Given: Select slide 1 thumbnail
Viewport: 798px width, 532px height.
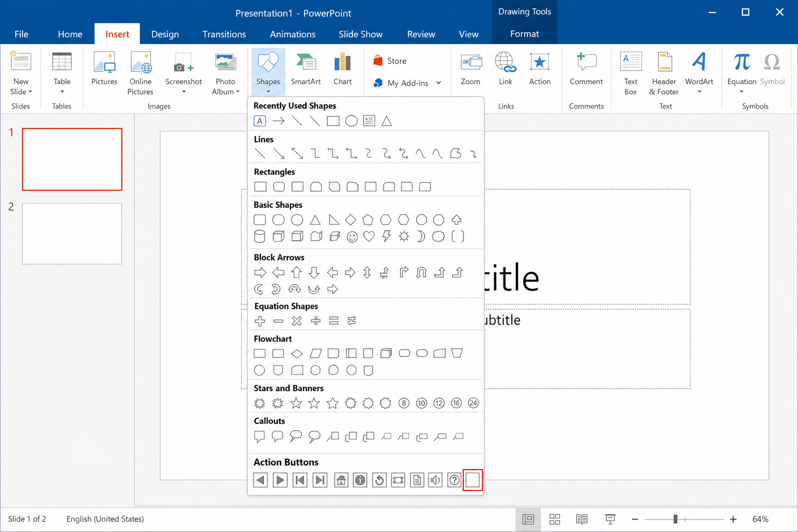Looking at the screenshot, I should 72,159.
